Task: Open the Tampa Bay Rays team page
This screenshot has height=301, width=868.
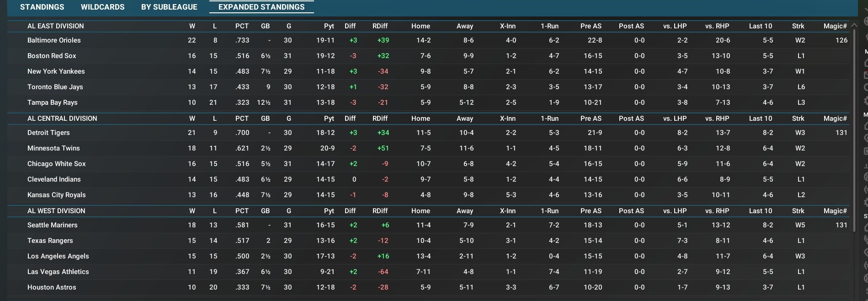Action: click(x=52, y=102)
